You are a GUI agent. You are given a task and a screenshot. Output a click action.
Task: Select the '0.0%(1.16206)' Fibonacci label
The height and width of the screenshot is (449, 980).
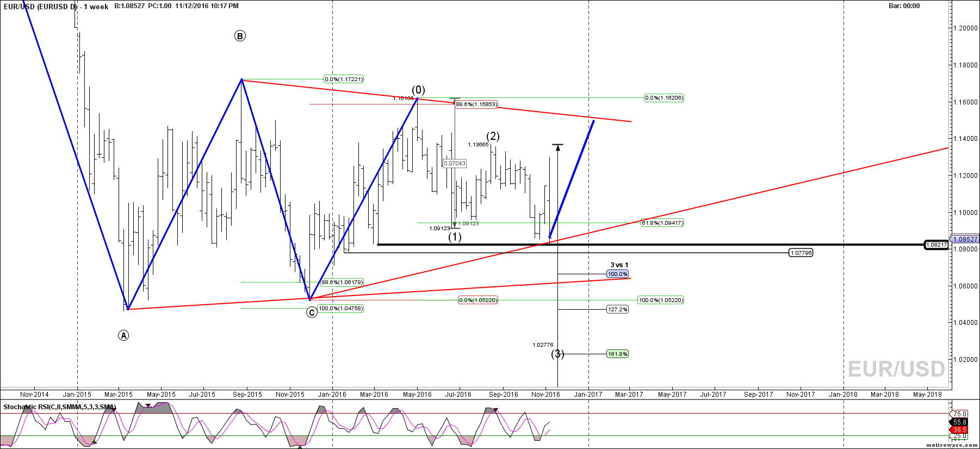tap(663, 98)
